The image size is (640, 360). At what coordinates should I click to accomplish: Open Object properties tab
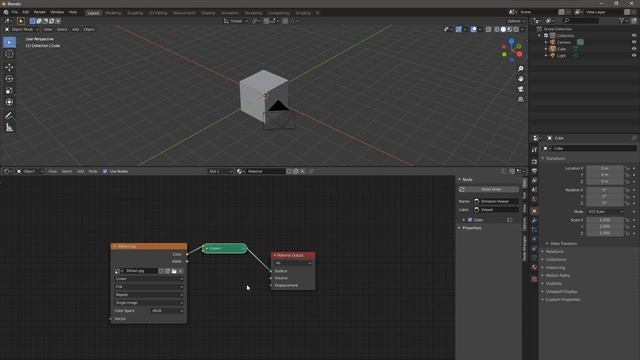[x=534, y=211]
